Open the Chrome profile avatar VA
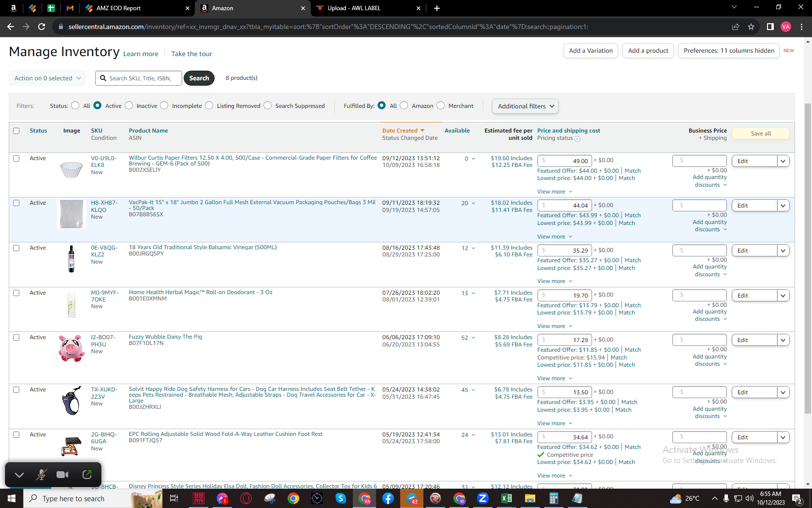812x508 pixels. [786, 27]
